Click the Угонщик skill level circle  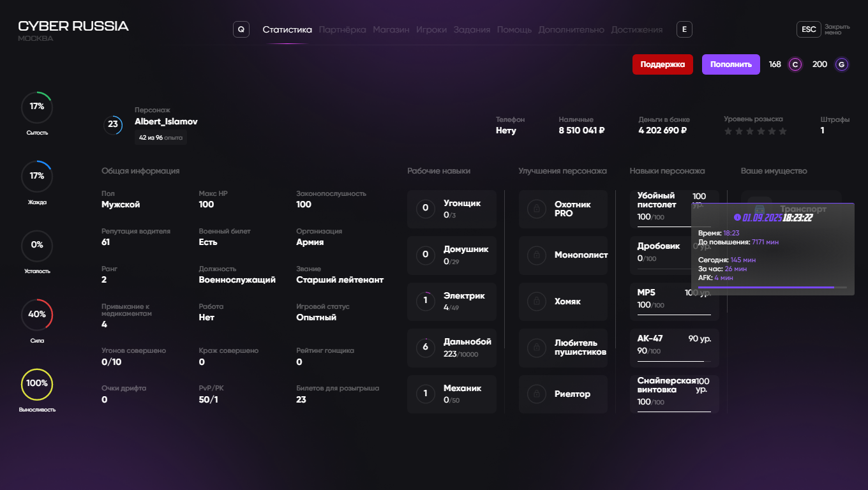(x=426, y=209)
